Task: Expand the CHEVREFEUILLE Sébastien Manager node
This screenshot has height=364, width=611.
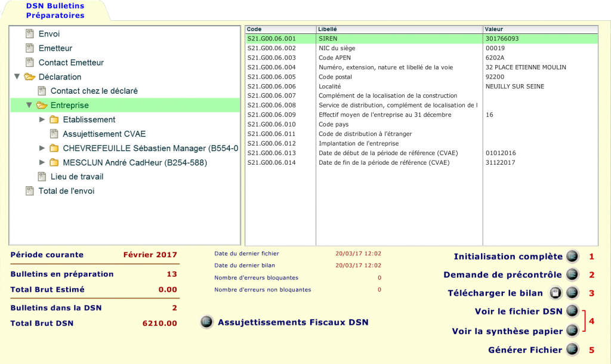Action: tap(41, 148)
